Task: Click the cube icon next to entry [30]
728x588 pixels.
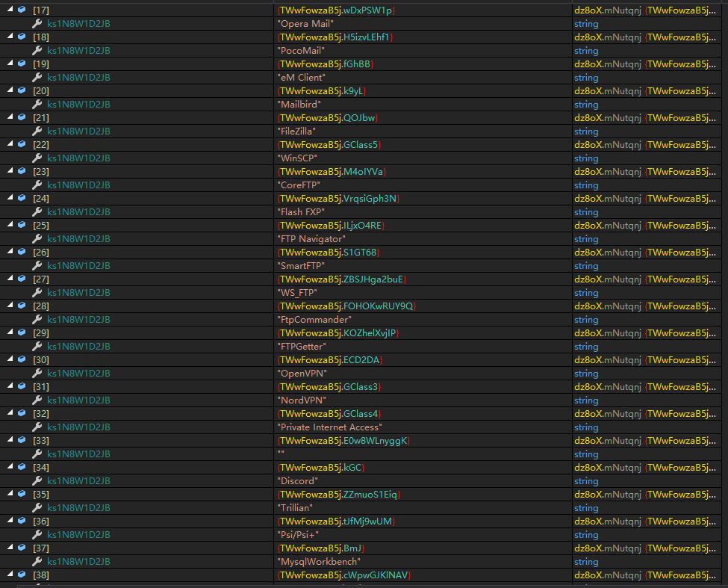Action: coord(22,360)
